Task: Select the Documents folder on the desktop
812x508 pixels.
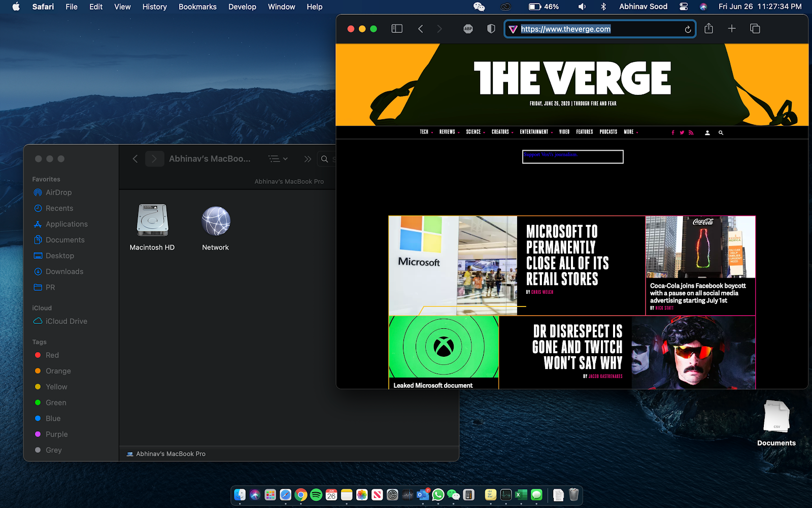Action: (x=776, y=423)
